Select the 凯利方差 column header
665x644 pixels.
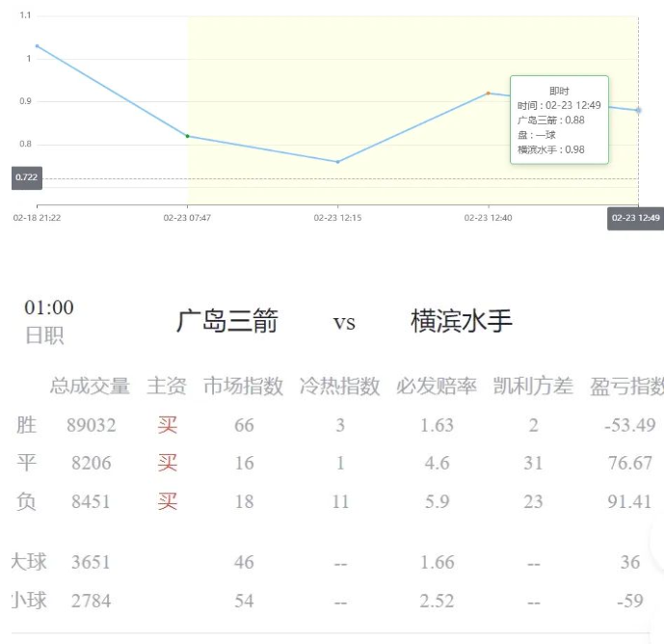533,387
